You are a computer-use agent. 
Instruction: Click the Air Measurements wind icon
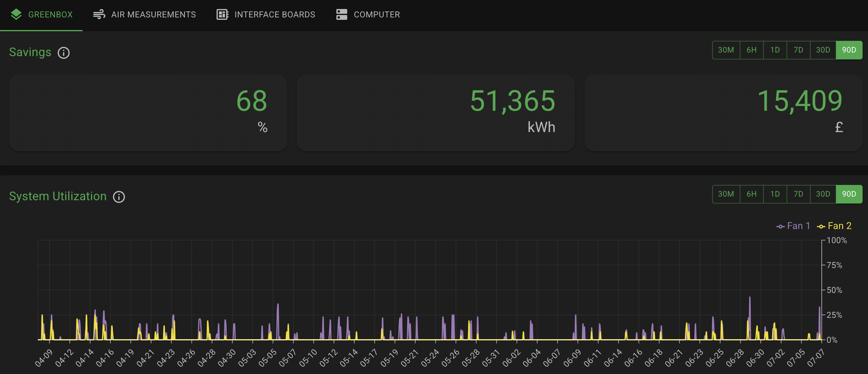(x=99, y=14)
